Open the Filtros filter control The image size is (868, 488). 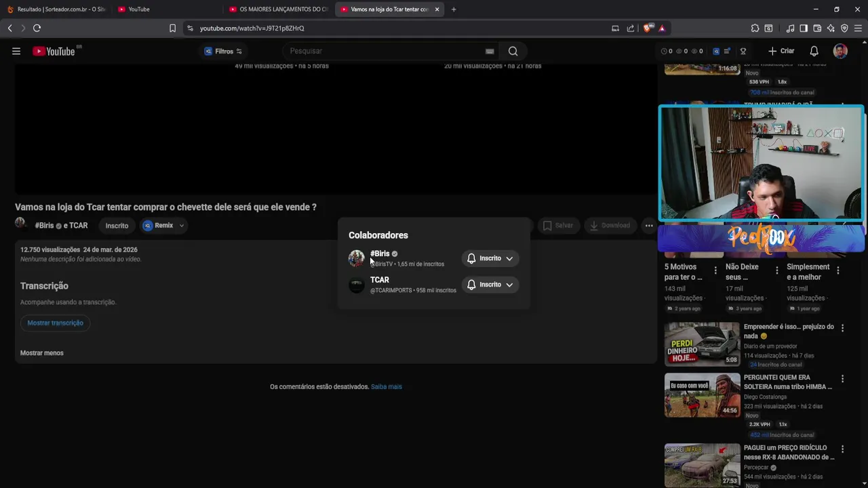[x=223, y=52]
